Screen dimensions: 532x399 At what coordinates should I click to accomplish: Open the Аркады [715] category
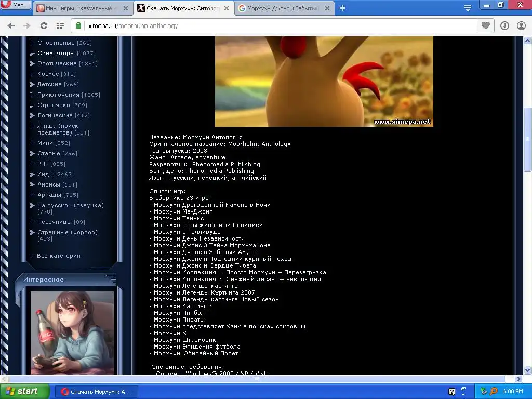click(x=58, y=195)
